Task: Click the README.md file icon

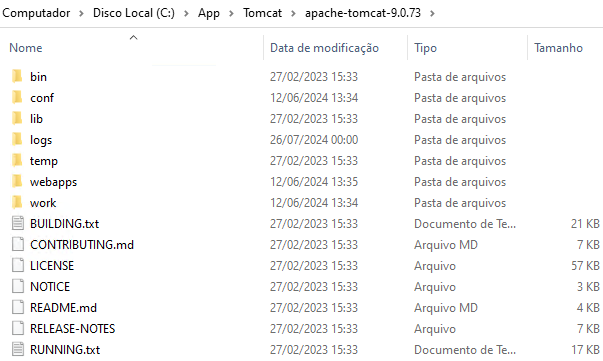Action: click(18, 308)
